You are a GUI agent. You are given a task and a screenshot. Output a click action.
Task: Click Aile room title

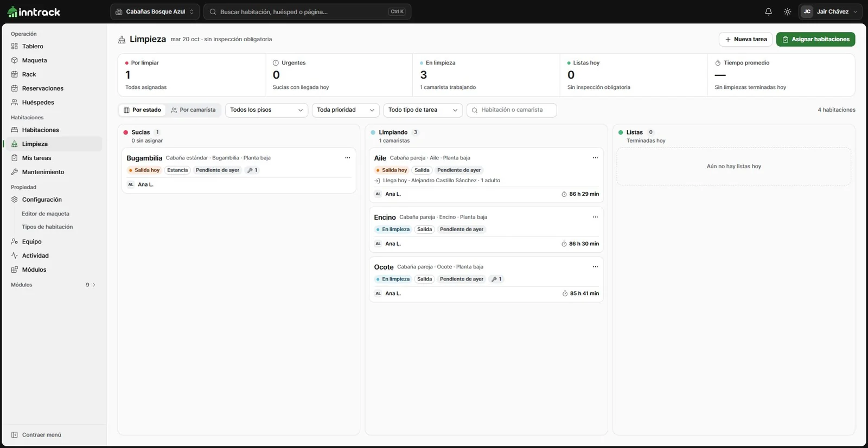(x=380, y=158)
